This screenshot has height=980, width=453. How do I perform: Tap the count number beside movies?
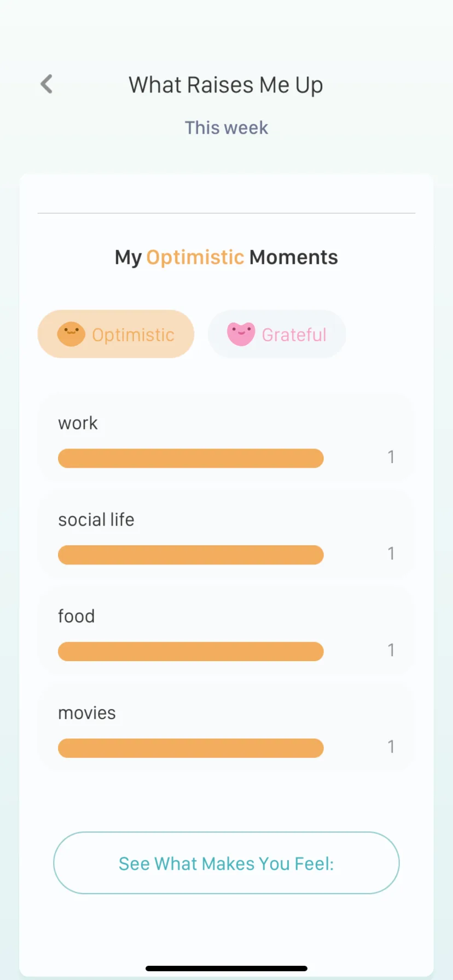coord(391,746)
